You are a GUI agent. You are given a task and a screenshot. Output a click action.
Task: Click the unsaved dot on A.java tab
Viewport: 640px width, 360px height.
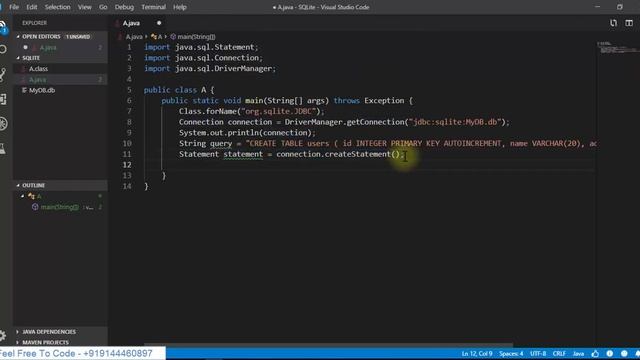[159, 23]
